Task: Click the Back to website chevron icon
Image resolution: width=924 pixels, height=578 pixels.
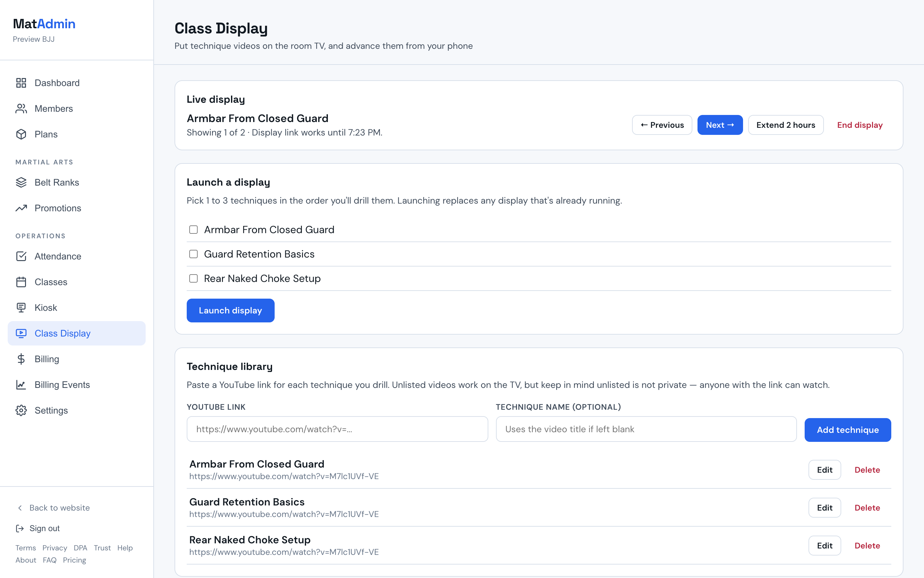Action: click(20, 508)
